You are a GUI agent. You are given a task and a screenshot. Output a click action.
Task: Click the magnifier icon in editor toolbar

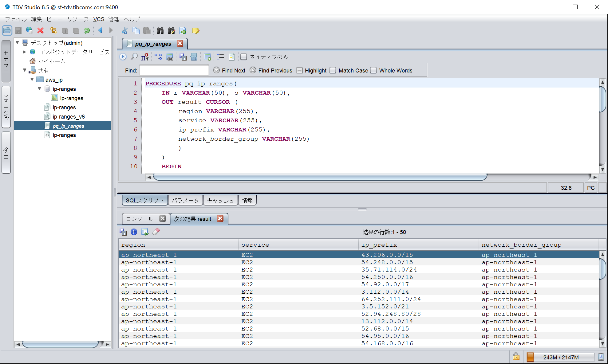point(134,57)
